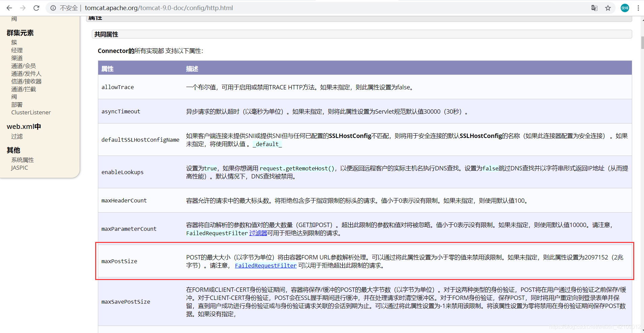Screen dimensions: 644x333
Task: Click the 其他 sidebar heading
Action: [14, 150]
